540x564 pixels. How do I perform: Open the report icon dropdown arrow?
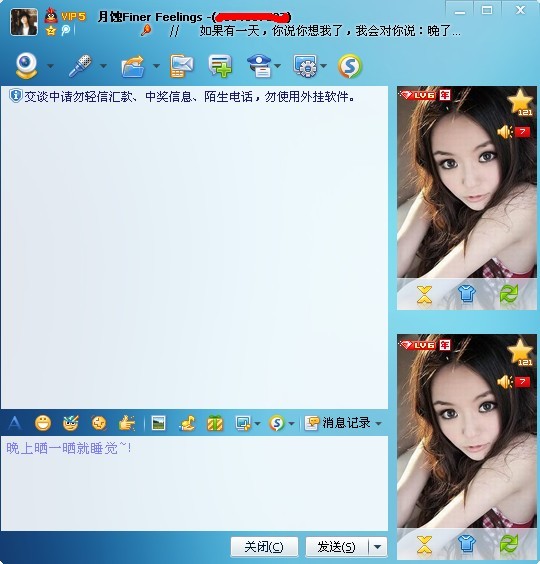point(277,66)
